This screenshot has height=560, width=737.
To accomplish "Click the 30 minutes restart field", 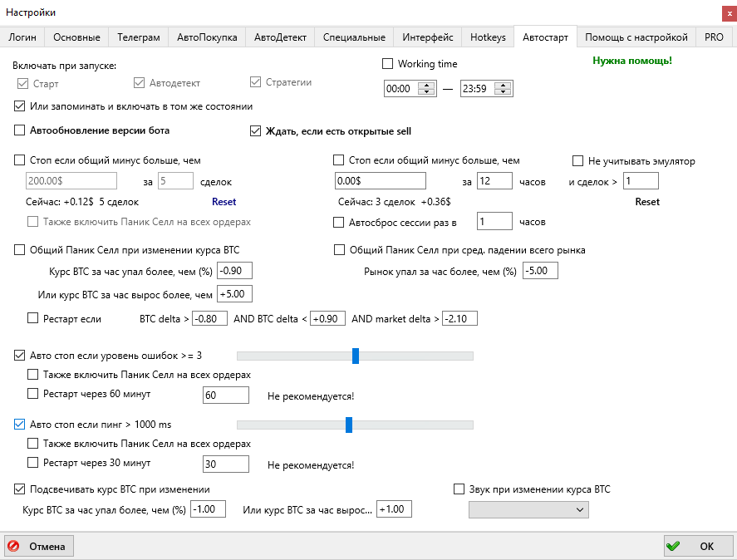I will click(x=226, y=464).
